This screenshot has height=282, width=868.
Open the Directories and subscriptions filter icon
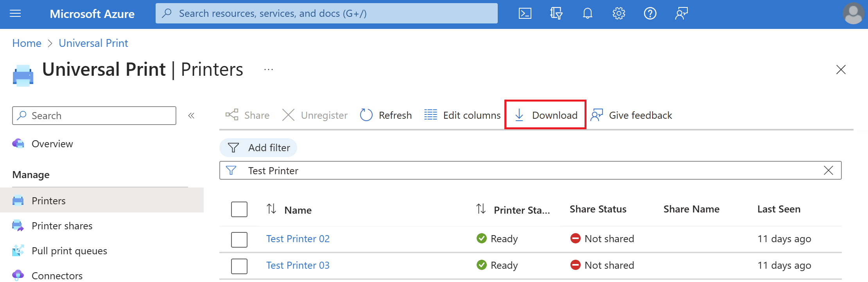[556, 14]
